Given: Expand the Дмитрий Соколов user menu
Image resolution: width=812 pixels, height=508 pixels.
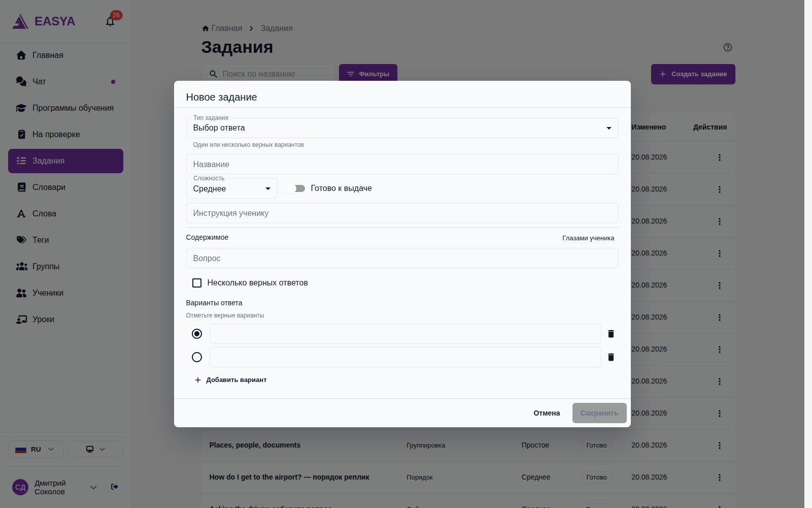Looking at the screenshot, I should [93, 487].
